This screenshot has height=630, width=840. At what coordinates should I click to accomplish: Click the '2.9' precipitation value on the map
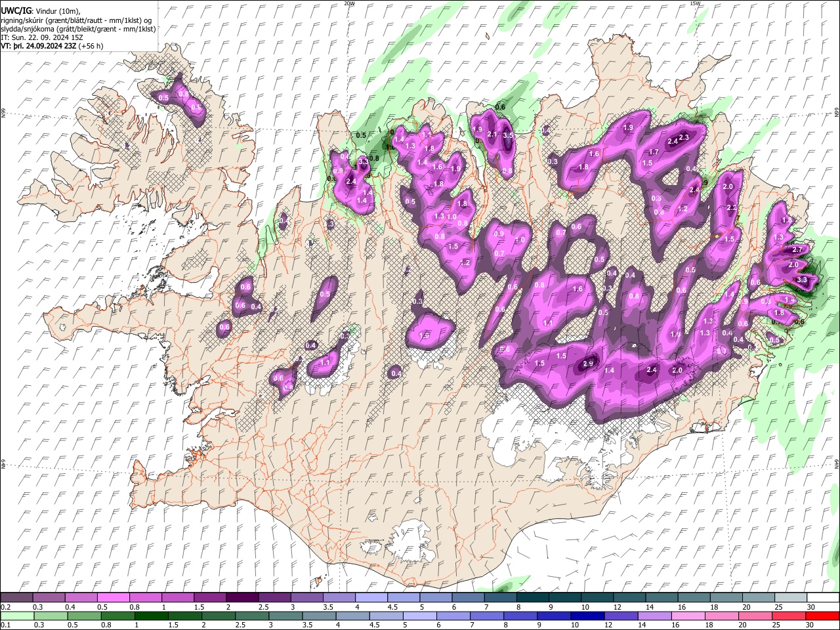coord(588,364)
